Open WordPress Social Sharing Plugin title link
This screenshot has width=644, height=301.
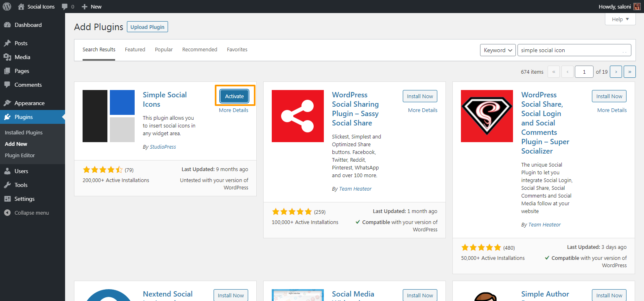pos(355,109)
